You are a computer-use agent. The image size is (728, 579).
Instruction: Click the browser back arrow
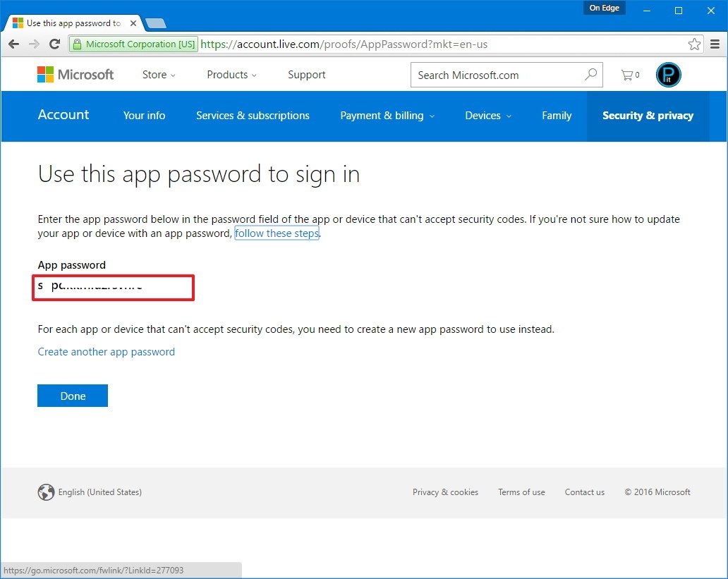coord(13,44)
